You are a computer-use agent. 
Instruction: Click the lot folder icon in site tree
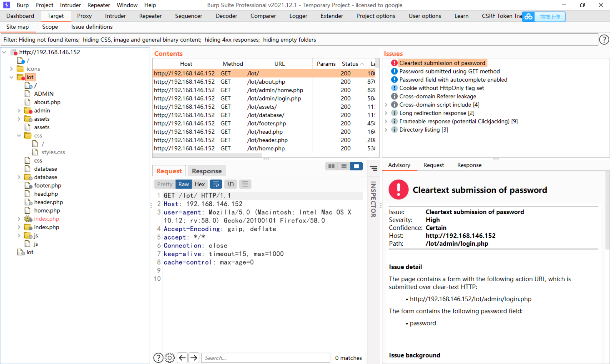(x=21, y=77)
